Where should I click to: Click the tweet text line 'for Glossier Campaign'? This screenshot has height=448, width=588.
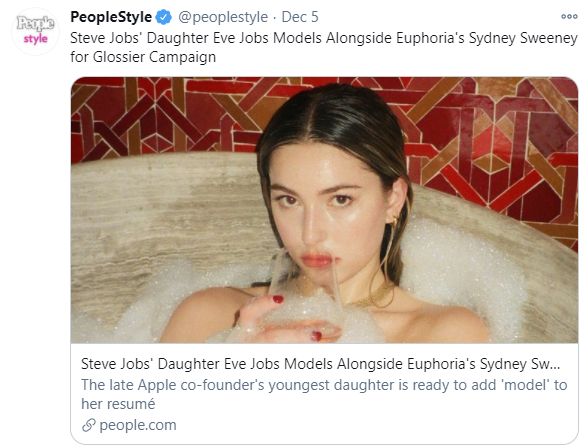(x=143, y=57)
